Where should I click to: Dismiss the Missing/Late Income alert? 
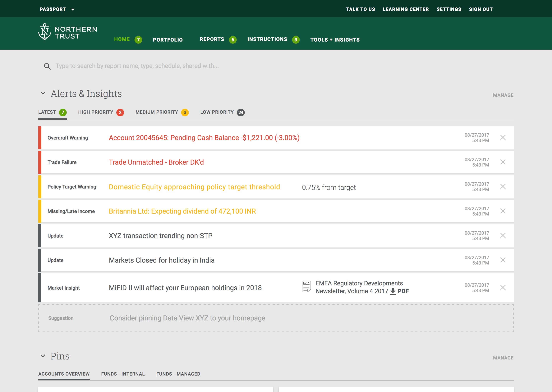tap(503, 211)
